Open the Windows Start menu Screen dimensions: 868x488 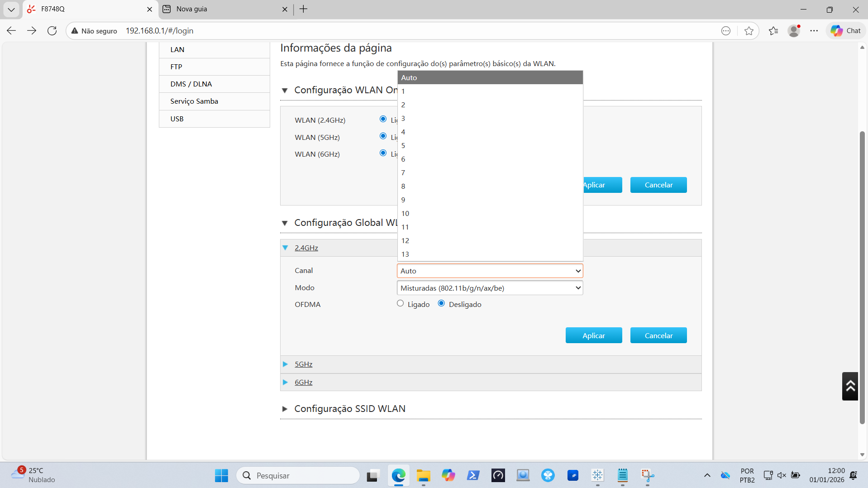(x=221, y=475)
